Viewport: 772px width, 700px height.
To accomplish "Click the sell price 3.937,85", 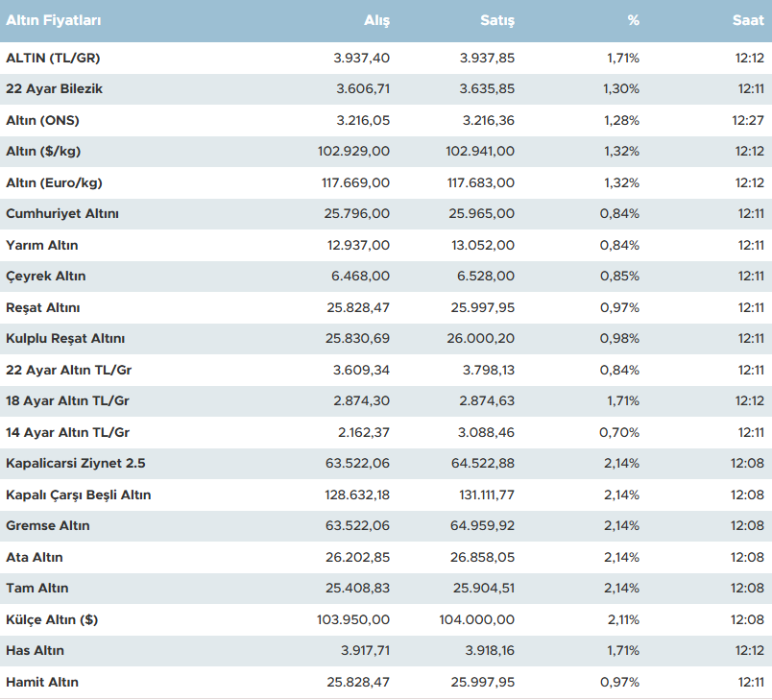I will [x=487, y=58].
